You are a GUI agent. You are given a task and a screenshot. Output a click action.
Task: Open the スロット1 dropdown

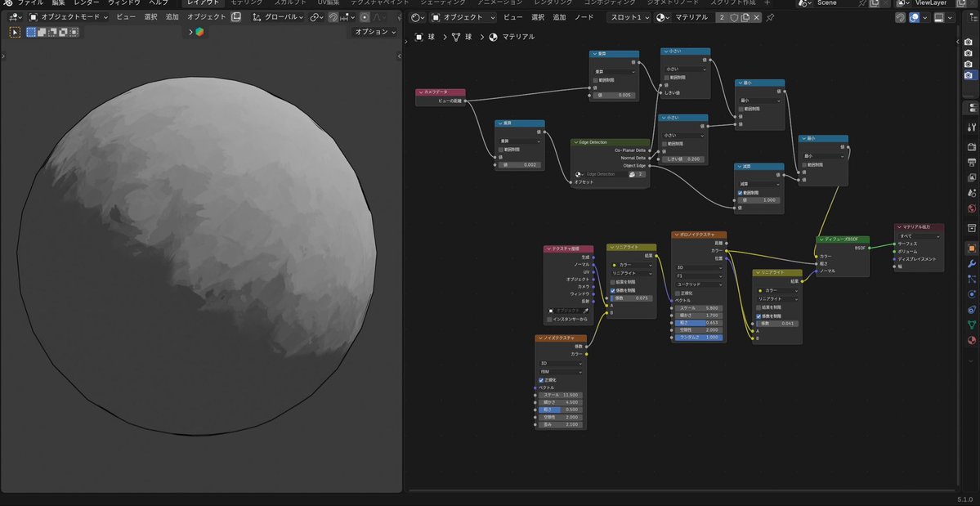click(x=629, y=17)
